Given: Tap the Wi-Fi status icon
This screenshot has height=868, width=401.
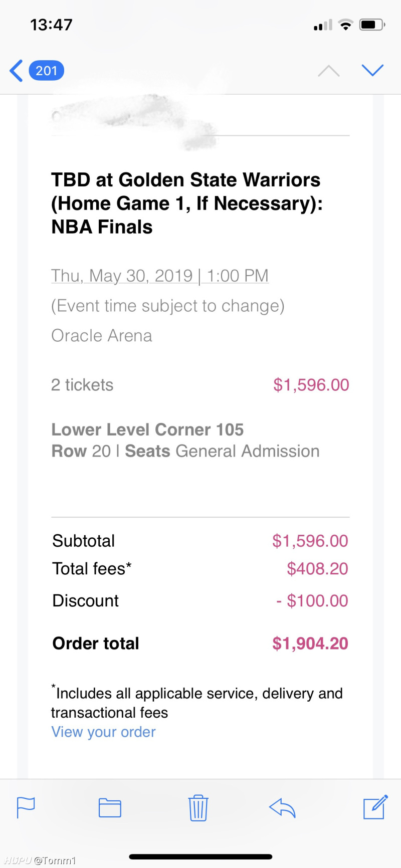Looking at the screenshot, I should (345, 25).
